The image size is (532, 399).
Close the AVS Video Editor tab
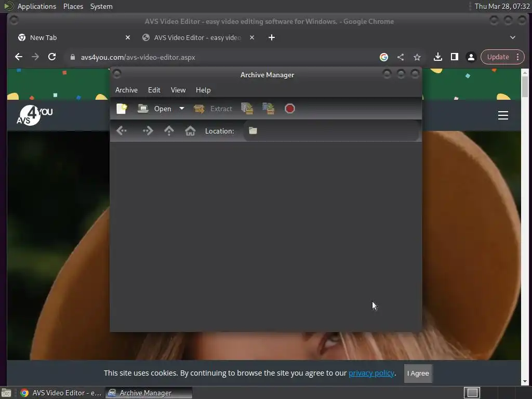pos(252,37)
